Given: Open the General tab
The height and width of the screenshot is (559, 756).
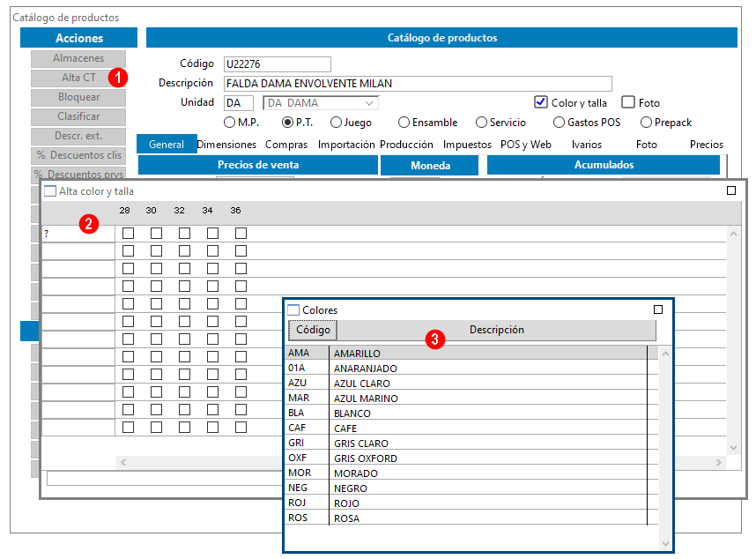Looking at the screenshot, I should (167, 145).
